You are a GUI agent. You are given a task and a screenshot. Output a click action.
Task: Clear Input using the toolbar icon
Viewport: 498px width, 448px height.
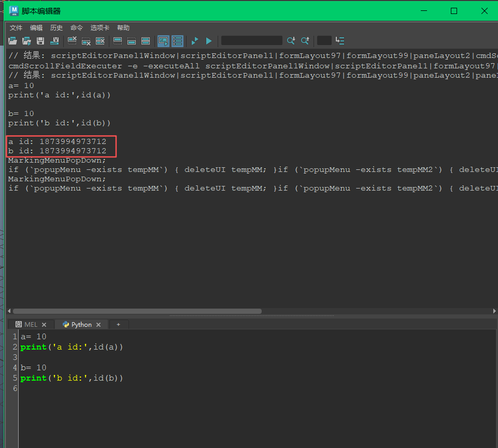(86, 40)
